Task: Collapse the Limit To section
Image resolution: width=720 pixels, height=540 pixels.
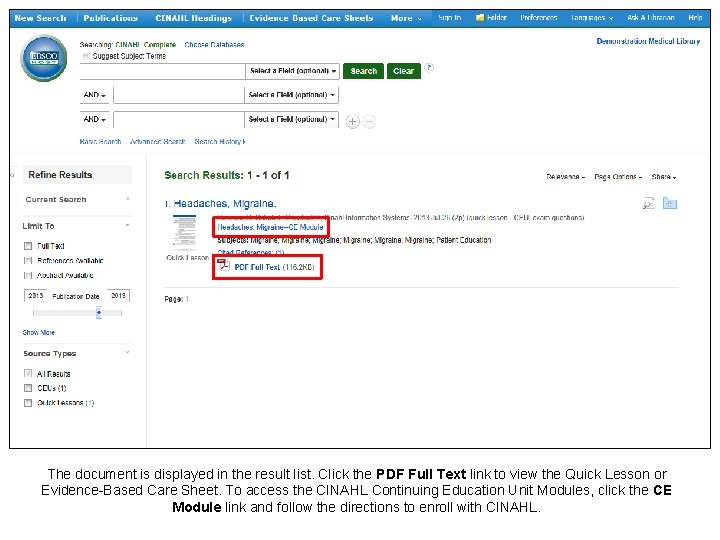Action: 127,225
